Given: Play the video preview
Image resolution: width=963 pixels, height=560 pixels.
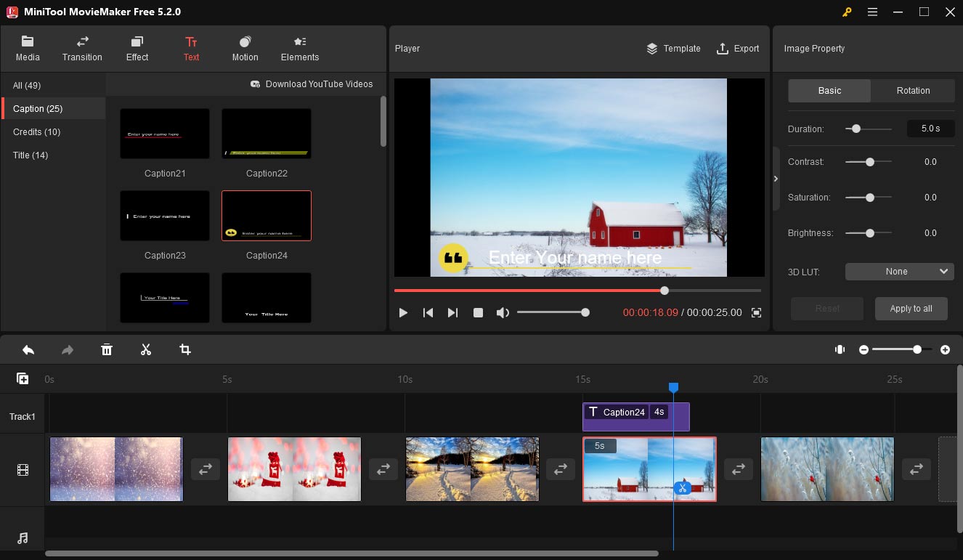Looking at the screenshot, I should pyautogui.click(x=403, y=312).
